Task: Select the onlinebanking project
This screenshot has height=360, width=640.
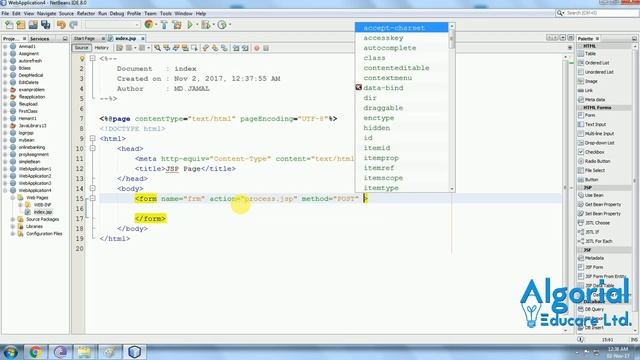Action: click(32, 147)
